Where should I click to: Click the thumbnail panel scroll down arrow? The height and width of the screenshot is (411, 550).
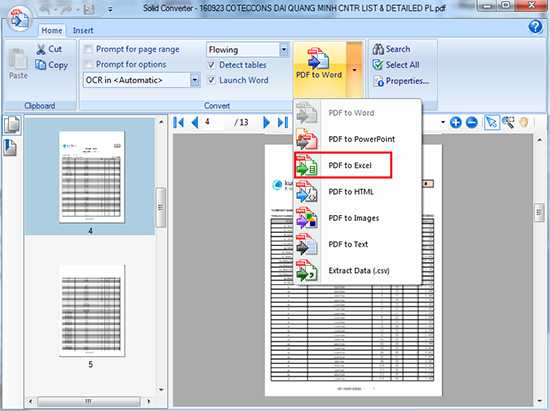click(x=161, y=389)
